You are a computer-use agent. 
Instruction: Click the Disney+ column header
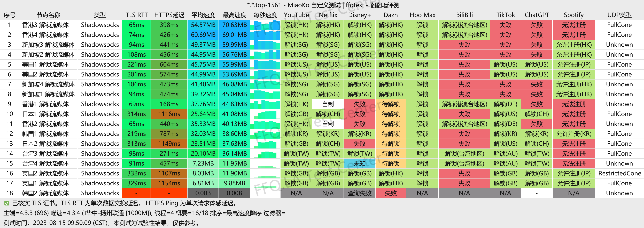tap(360, 15)
